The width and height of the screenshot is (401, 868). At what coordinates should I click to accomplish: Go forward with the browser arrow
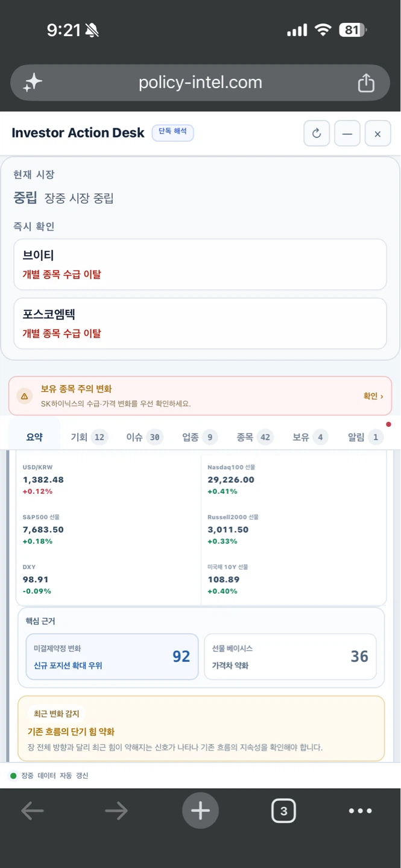pyautogui.click(x=116, y=811)
